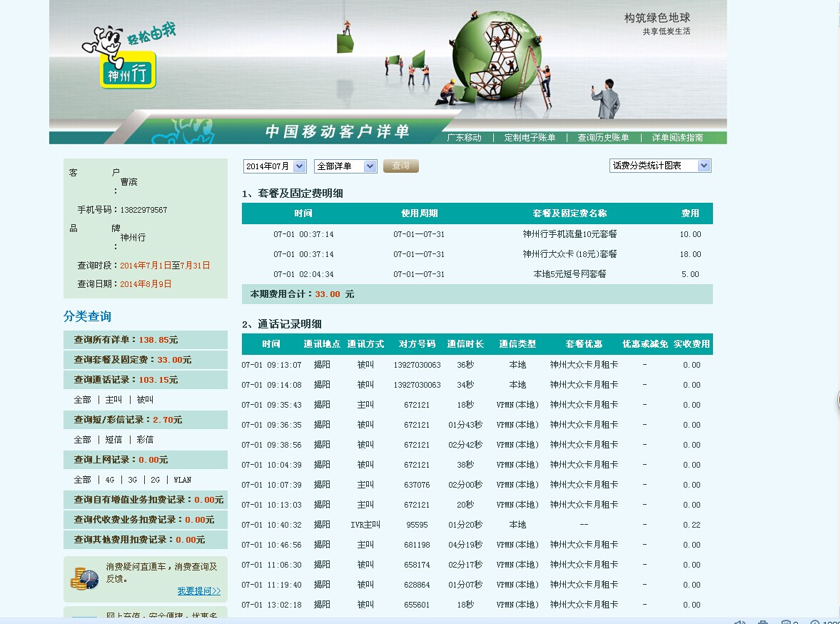Click the 通信时长 column header
This screenshot has height=624, width=840.
465,344
